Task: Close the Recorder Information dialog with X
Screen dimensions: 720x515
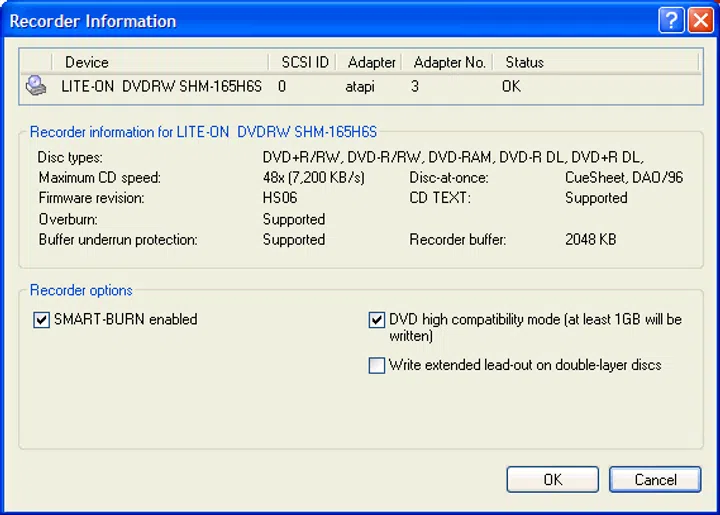Action: 700,21
